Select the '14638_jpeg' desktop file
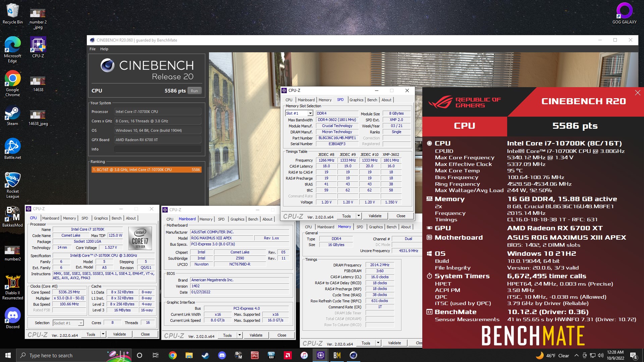 click(x=38, y=118)
